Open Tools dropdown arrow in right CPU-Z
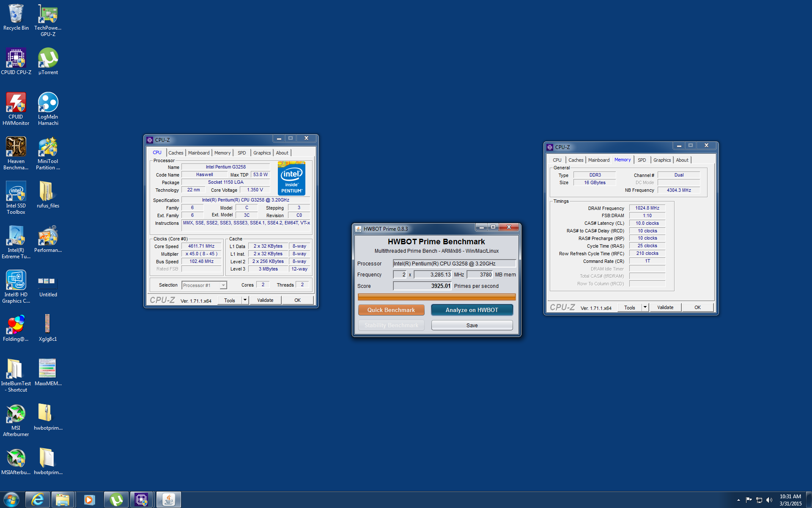The image size is (812, 508). [x=645, y=307]
